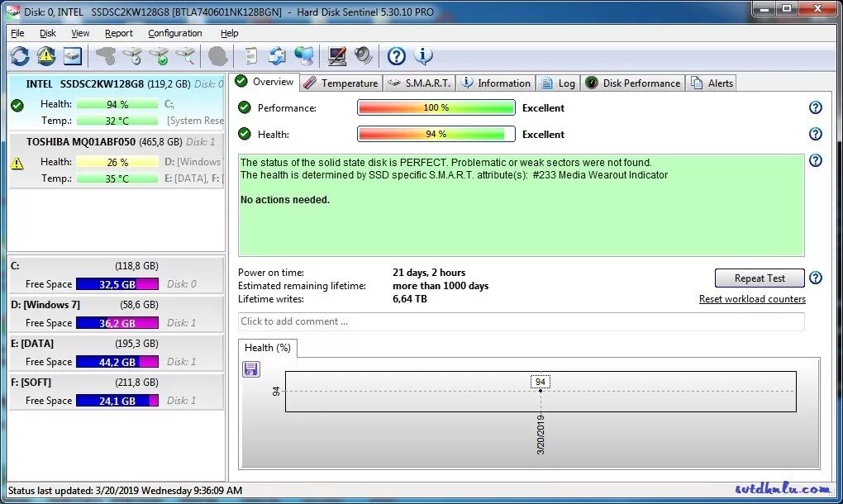Click the grey round blob toolbar icon
The width and height of the screenshot is (843, 504).
217,56
